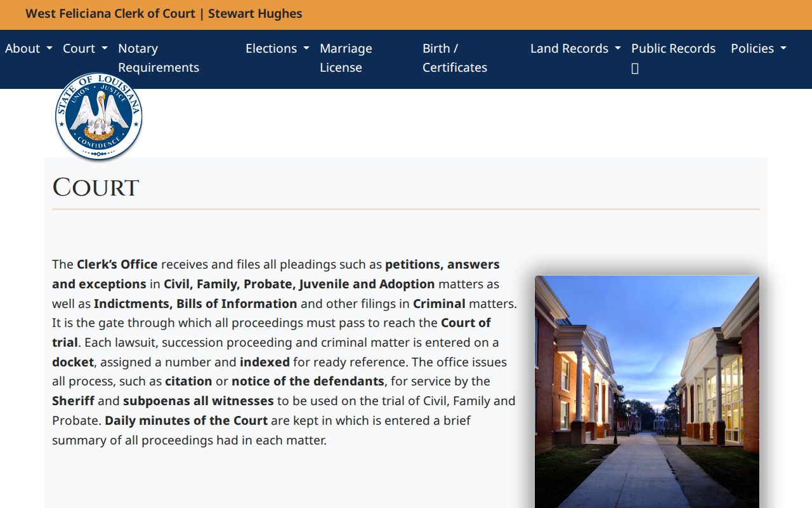Click the bold word 'docket'
Image resolution: width=812 pixels, height=508 pixels.
coord(73,362)
